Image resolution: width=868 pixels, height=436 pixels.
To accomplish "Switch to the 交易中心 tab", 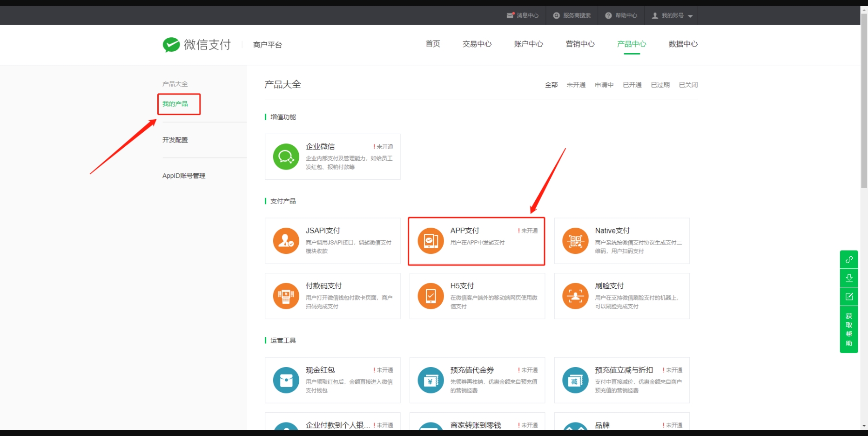I will (477, 44).
